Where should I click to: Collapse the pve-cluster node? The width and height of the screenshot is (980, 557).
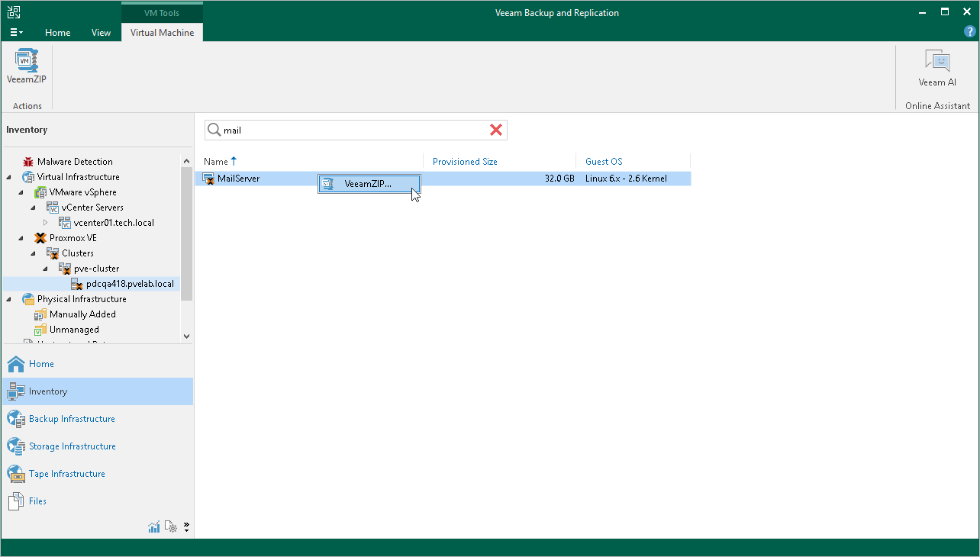coord(46,269)
